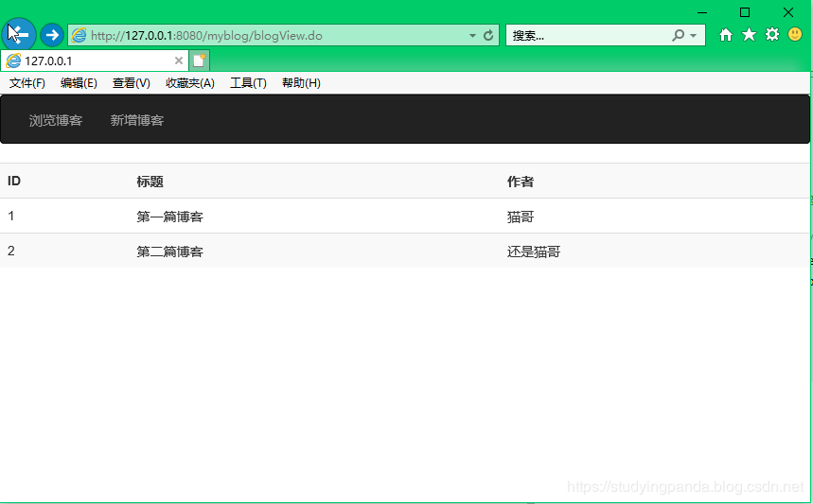Open the 编辑(E) menu
Image resolution: width=813 pixels, height=504 pixels.
(x=79, y=83)
